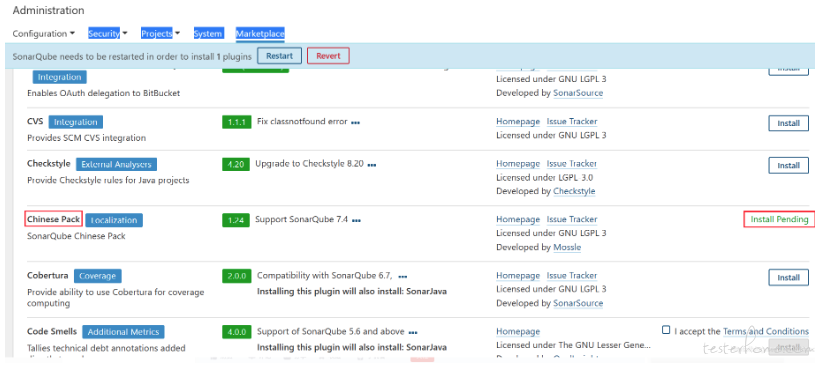Open CVS Homepage link
The image size is (815, 366).
pos(518,122)
